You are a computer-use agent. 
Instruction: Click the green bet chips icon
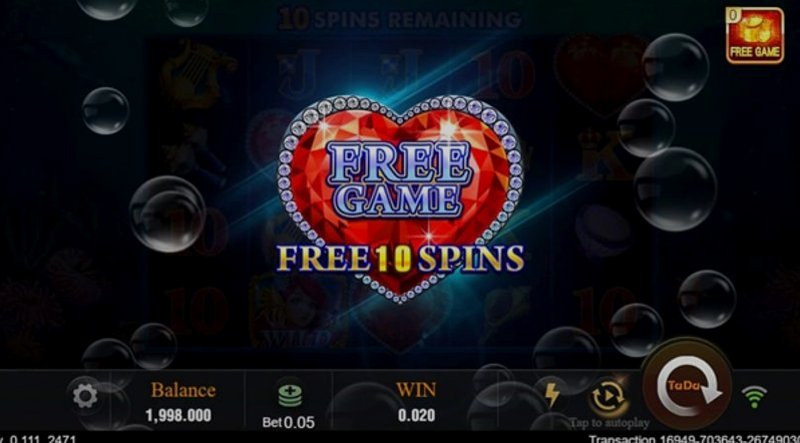(x=290, y=395)
